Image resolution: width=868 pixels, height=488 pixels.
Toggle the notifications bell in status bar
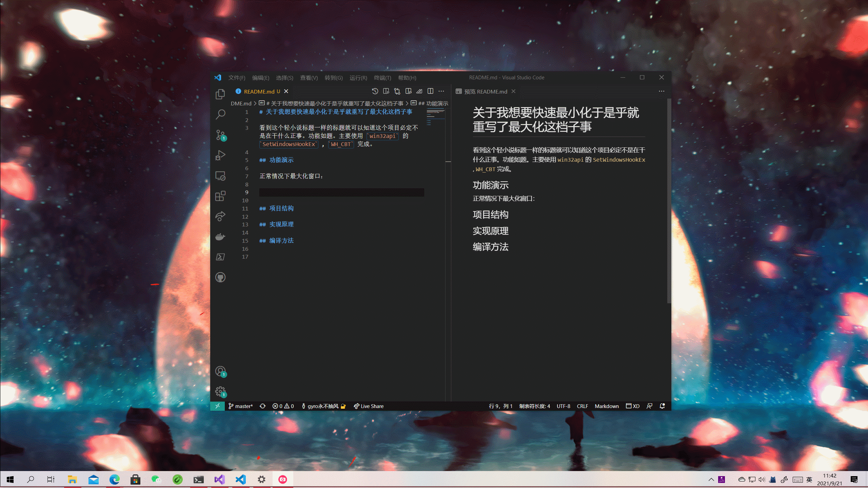pyautogui.click(x=662, y=406)
